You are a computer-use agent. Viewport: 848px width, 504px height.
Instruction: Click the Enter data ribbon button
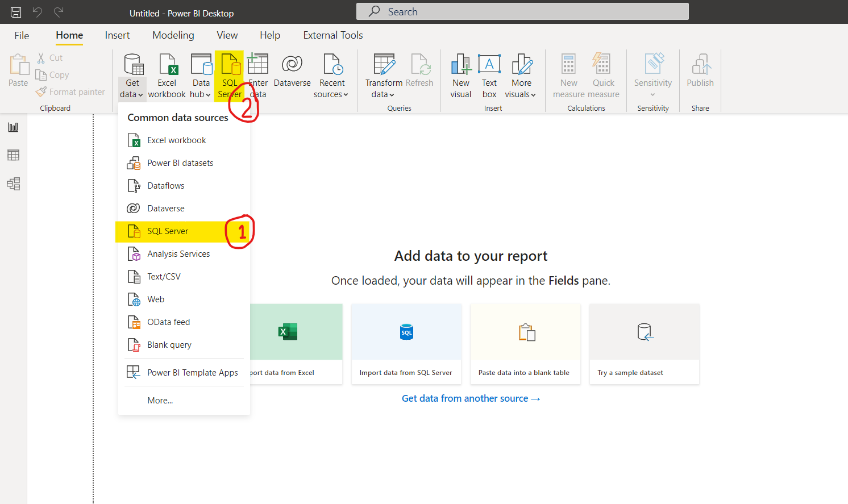click(257, 76)
